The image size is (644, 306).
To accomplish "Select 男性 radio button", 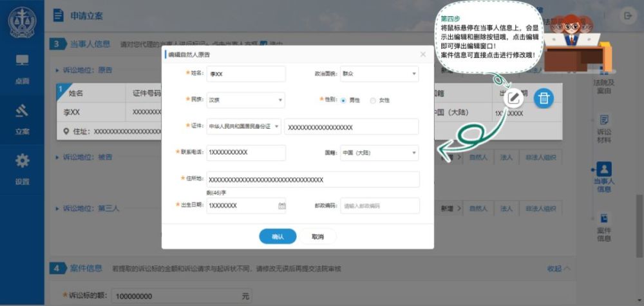I will pyautogui.click(x=343, y=100).
